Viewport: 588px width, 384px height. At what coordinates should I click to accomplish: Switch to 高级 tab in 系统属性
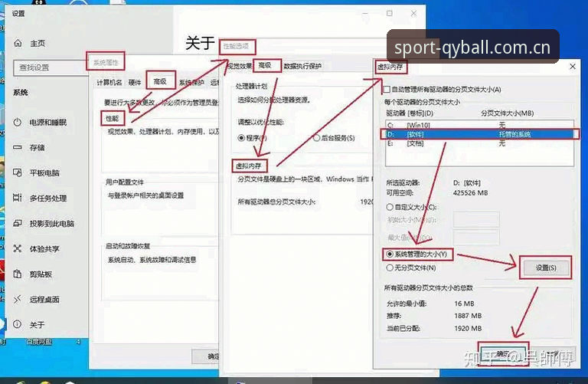160,81
